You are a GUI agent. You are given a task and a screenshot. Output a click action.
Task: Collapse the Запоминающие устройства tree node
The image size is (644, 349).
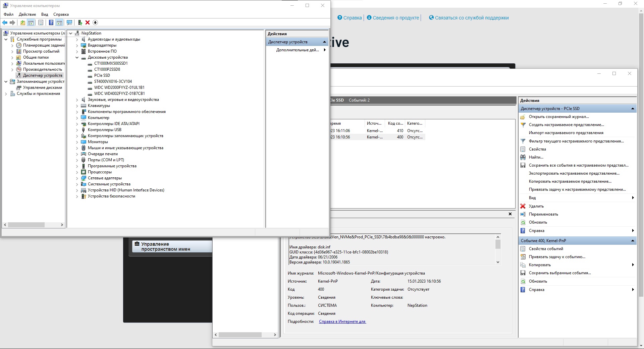(6, 81)
